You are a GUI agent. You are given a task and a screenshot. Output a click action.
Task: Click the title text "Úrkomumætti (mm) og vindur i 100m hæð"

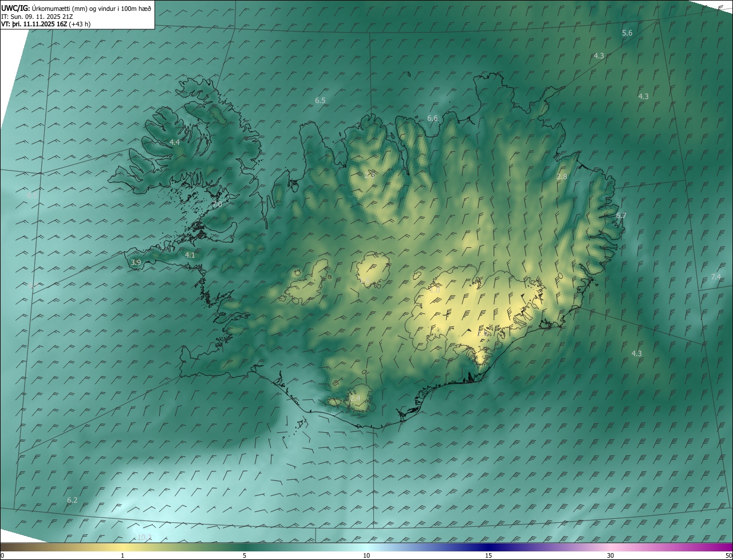tap(92, 8)
